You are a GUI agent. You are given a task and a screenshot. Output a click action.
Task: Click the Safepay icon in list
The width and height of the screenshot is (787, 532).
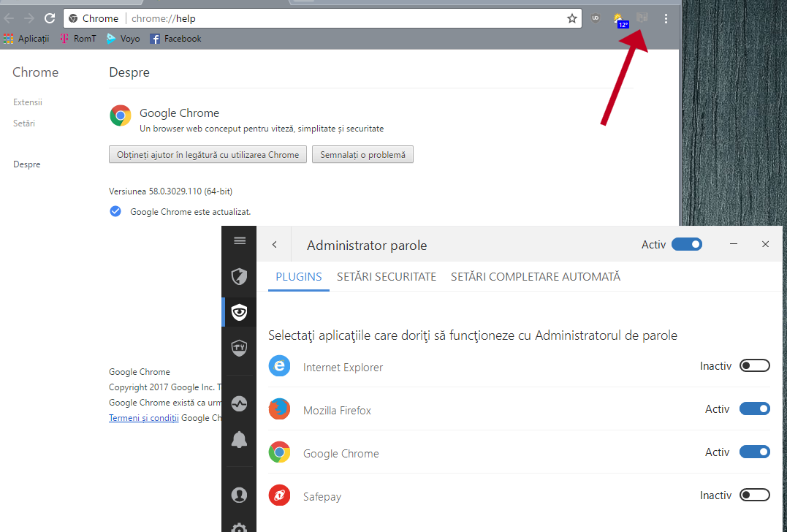point(280,495)
